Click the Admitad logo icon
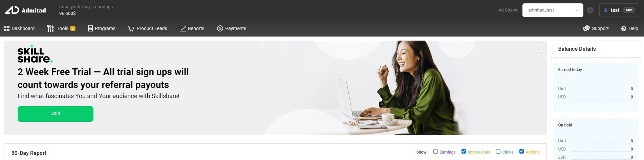The height and width of the screenshot is (160, 644). click(12, 10)
